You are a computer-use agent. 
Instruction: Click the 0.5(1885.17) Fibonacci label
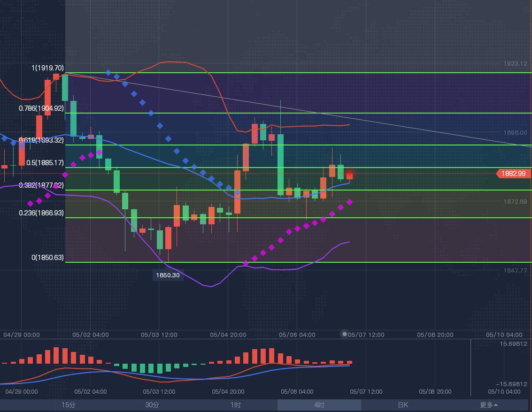[44, 163]
